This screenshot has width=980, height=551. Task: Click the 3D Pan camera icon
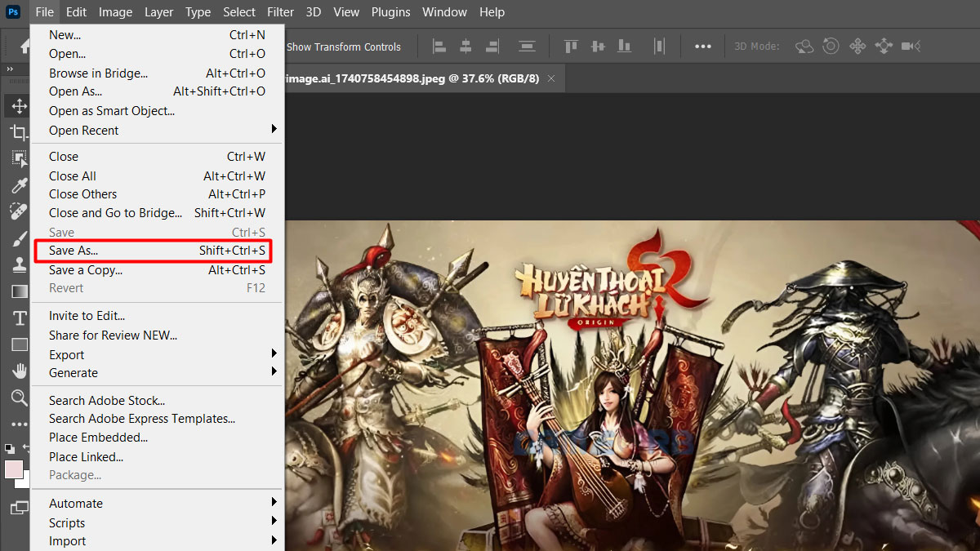coord(857,47)
